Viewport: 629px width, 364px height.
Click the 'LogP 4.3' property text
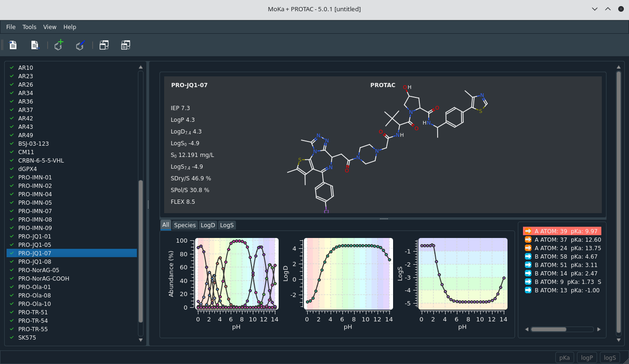183,120
